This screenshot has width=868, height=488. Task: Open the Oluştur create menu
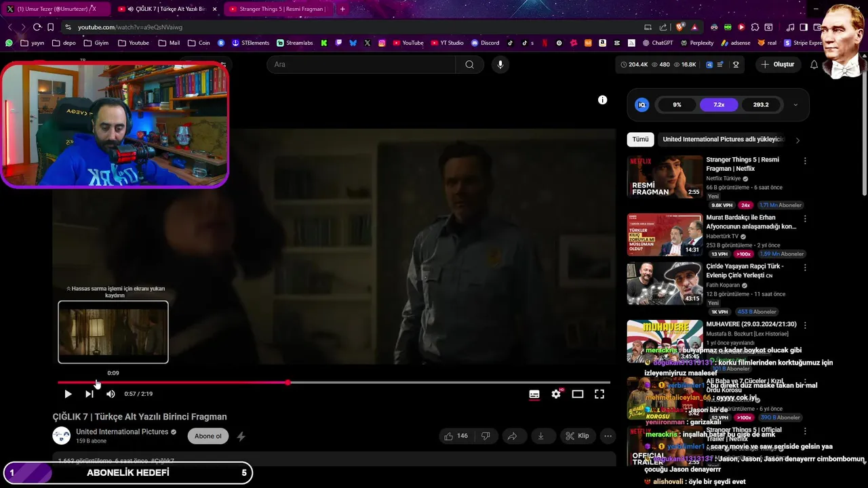tap(778, 64)
